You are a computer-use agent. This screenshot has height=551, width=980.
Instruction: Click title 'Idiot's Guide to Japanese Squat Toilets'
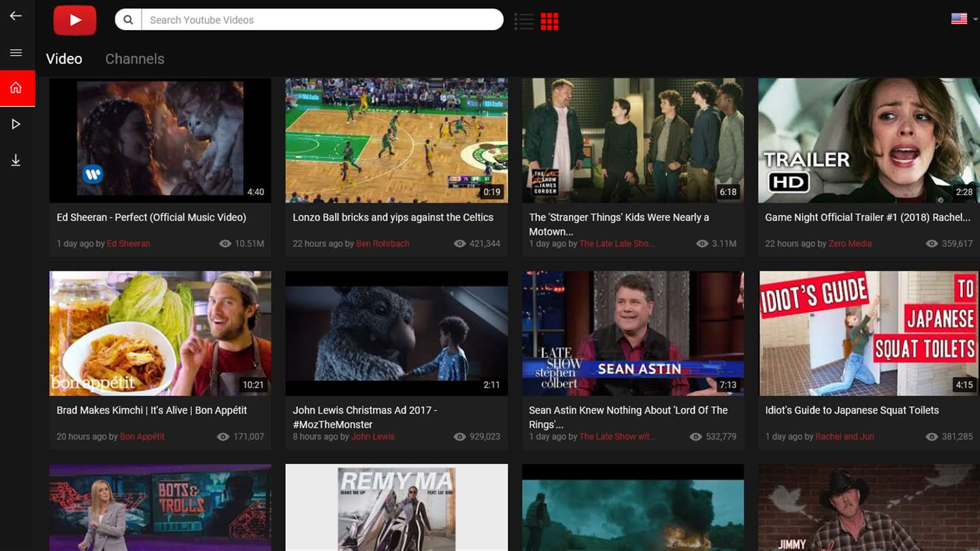[x=852, y=411]
